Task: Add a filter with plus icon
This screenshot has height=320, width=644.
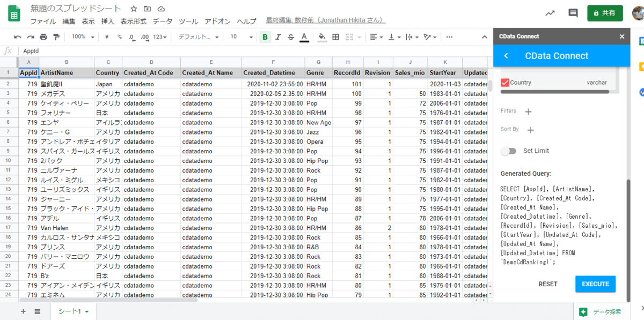Action: coord(528,111)
